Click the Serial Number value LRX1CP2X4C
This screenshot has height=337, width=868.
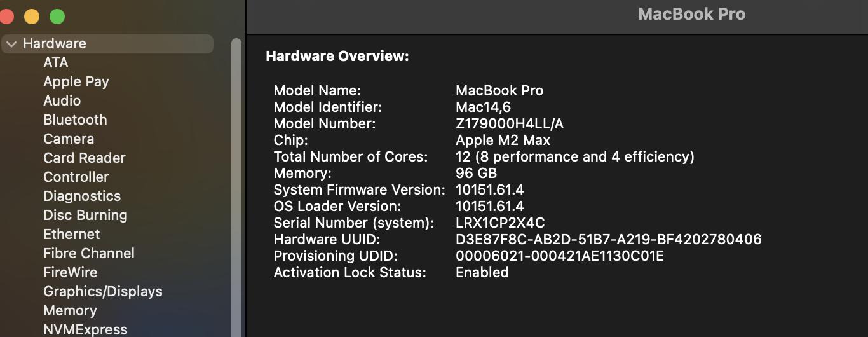pos(500,223)
